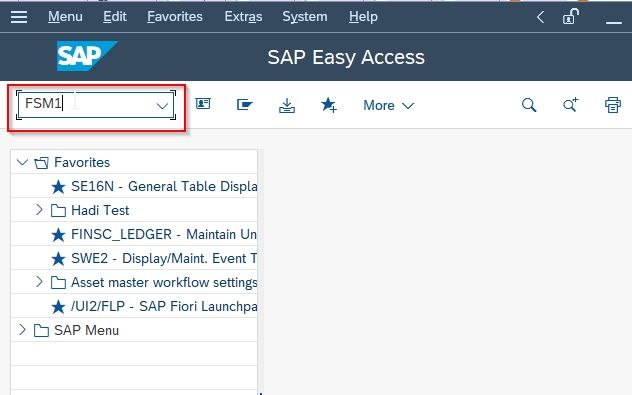This screenshot has height=395, width=632.
Task: Click the star icon beside SWE2
Action: click(x=58, y=259)
